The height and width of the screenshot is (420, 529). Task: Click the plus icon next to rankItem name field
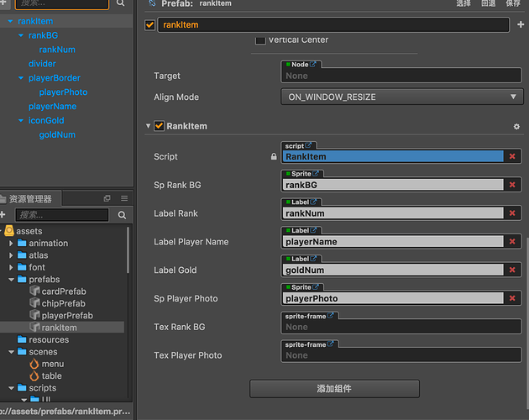[521, 24]
